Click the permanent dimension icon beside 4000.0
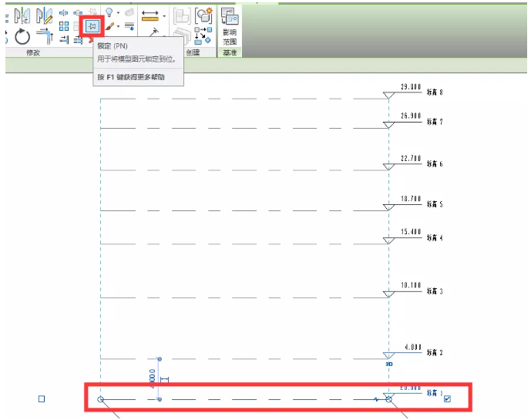This screenshot has width=531, height=420. [x=164, y=380]
